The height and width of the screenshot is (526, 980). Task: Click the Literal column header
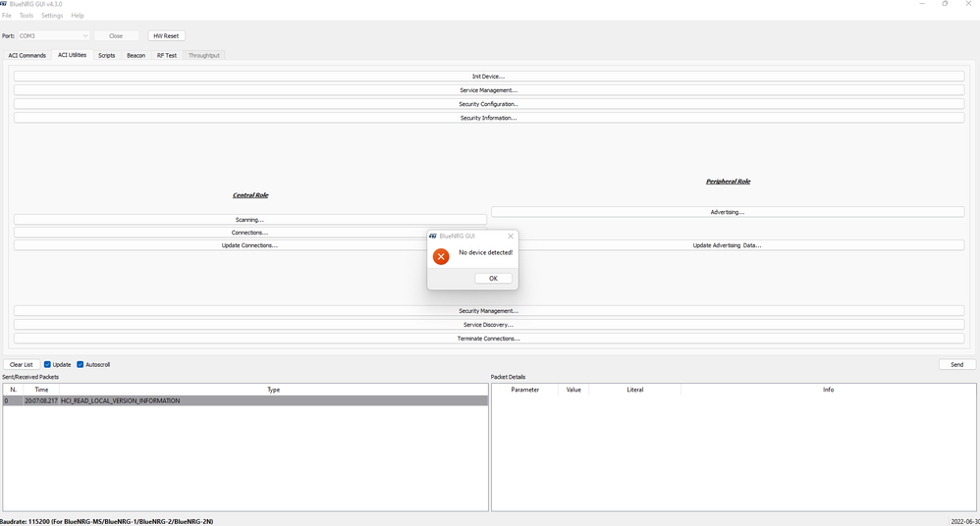(x=635, y=390)
